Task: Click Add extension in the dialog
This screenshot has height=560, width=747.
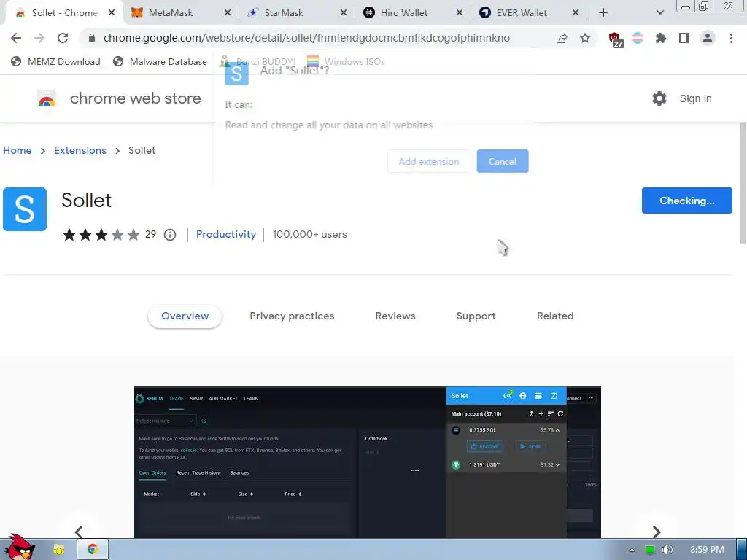Action: (429, 161)
